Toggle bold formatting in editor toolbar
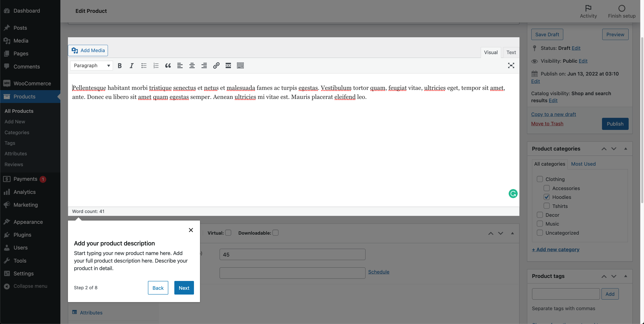644x324 pixels. click(x=120, y=66)
